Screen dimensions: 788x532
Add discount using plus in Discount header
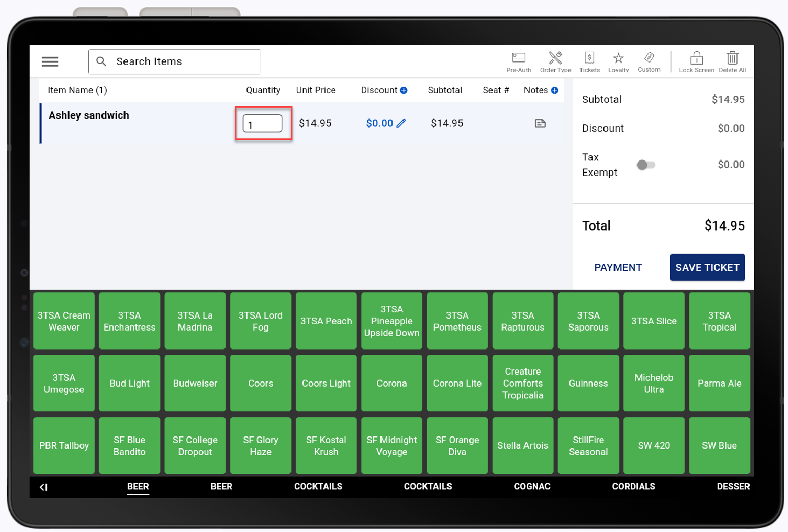tap(404, 90)
